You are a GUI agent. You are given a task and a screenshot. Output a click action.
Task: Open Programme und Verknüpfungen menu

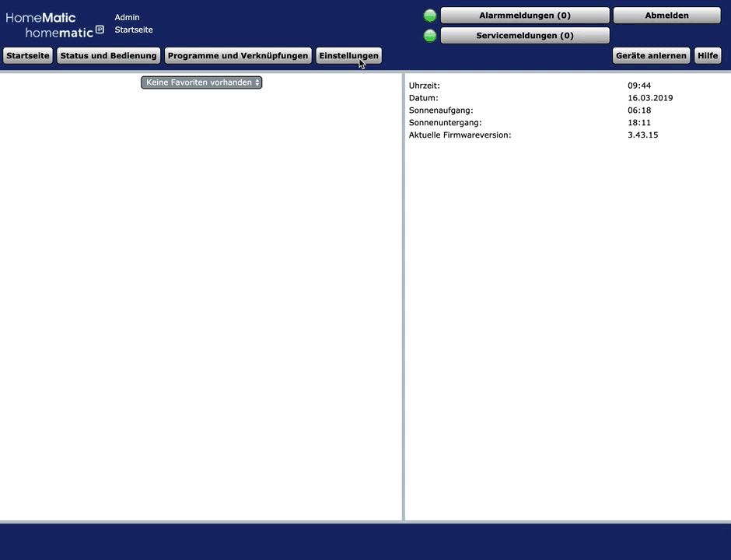[x=238, y=56]
